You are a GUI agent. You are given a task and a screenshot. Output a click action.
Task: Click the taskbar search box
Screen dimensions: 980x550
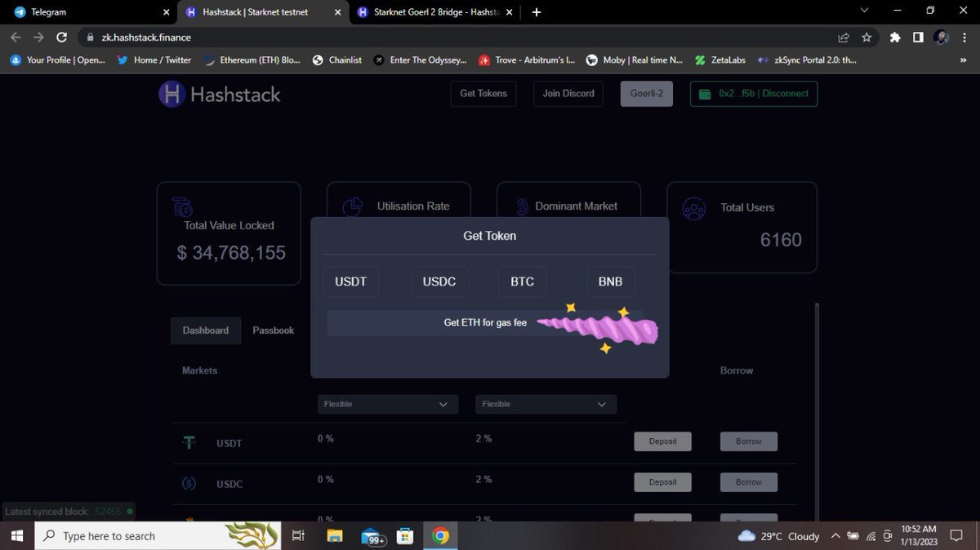(158, 536)
